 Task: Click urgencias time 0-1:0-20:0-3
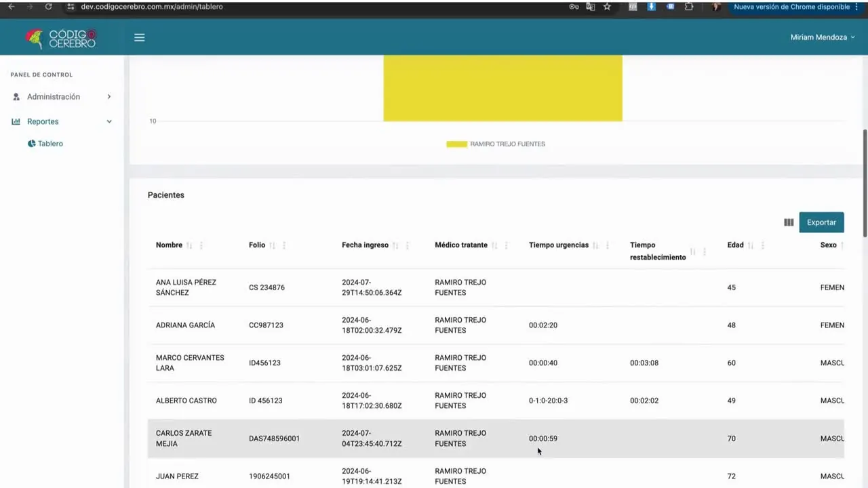548,401
